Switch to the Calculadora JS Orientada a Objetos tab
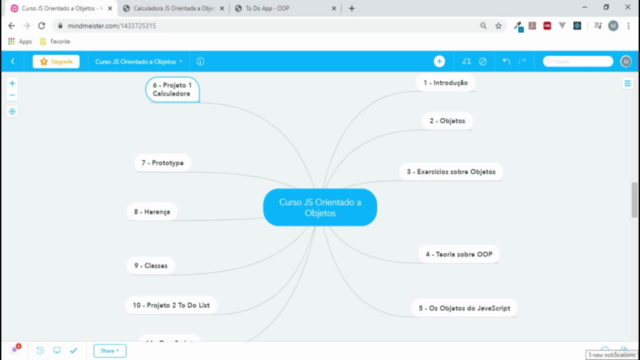The width and height of the screenshot is (640, 360). pyautogui.click(x=173, y=8)
